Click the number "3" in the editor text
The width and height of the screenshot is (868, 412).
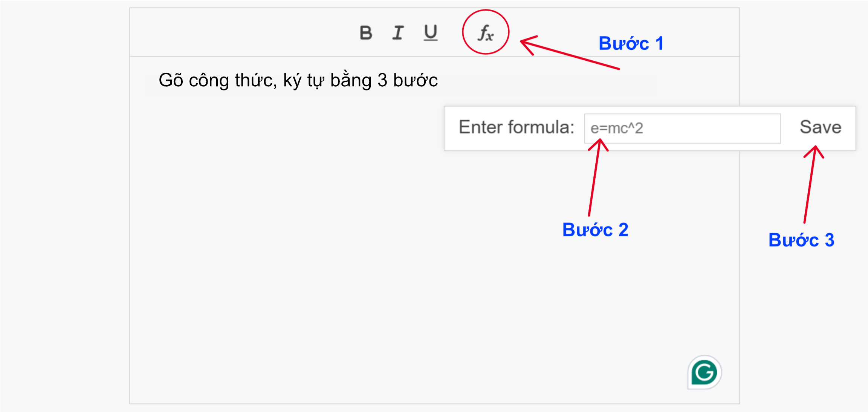pyautogui.click(x=382, y=80)
